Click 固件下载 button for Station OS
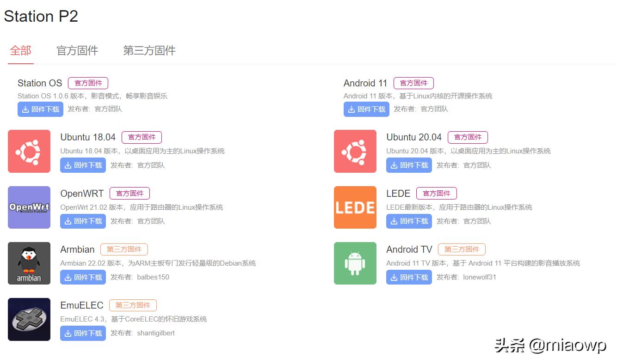 coord(40,109)
